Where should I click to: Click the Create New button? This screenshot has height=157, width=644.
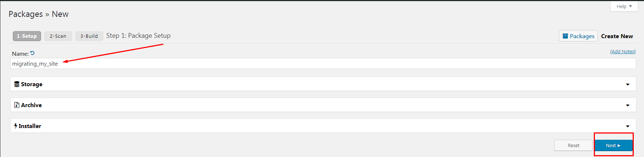coord(617,36)
